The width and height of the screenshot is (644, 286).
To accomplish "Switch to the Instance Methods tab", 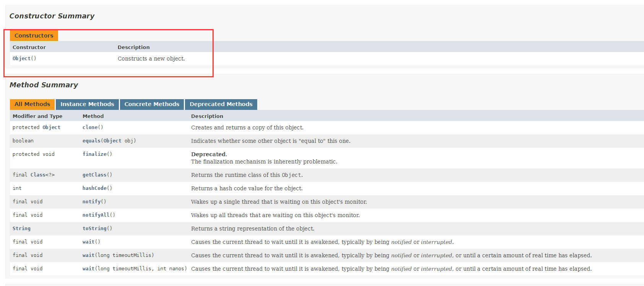I will pyautogui.click(x=87, y=104).
